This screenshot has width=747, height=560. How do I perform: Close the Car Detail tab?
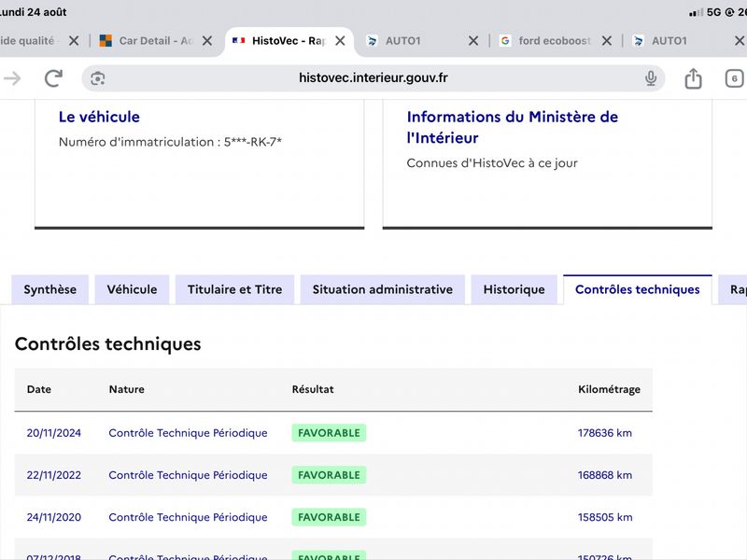coord(206,41)
